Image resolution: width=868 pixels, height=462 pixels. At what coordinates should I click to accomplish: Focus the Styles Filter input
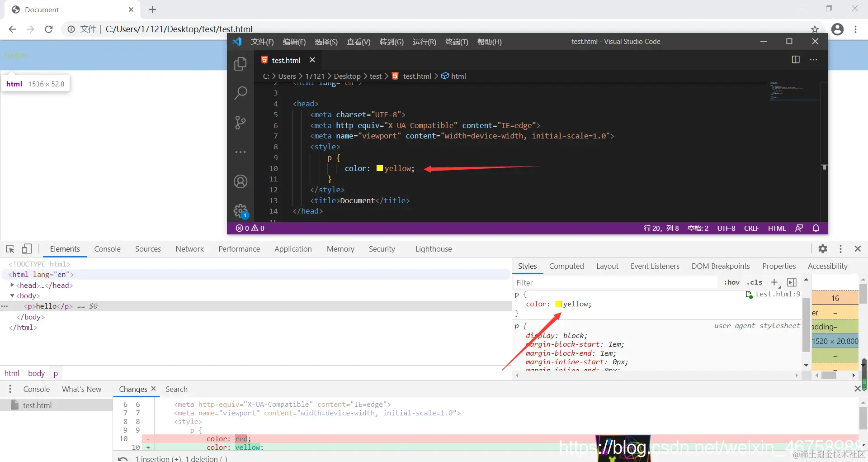click(x=615, y=283)
